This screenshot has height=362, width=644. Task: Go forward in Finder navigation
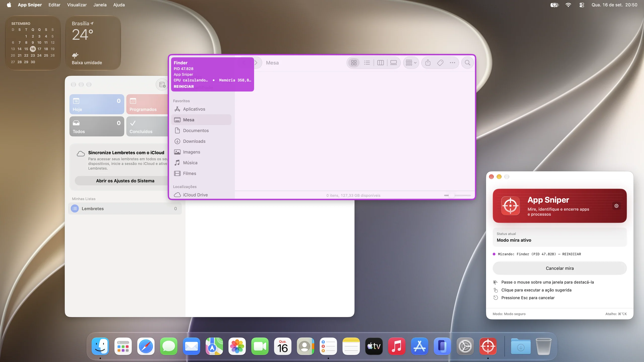coord(256,63)
